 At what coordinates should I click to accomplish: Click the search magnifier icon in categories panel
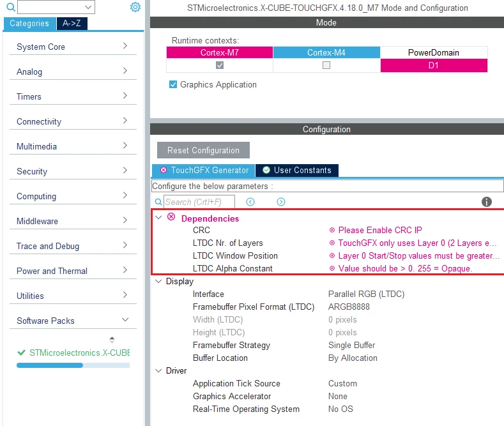11,7
